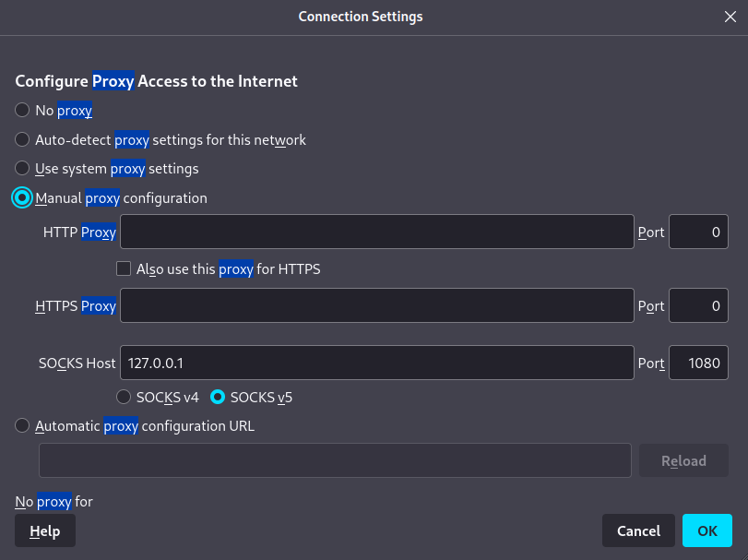This screenshot has width=748, height=560.
Task: Check Also use this proxy for HTTPS
Action: (124, 269)
